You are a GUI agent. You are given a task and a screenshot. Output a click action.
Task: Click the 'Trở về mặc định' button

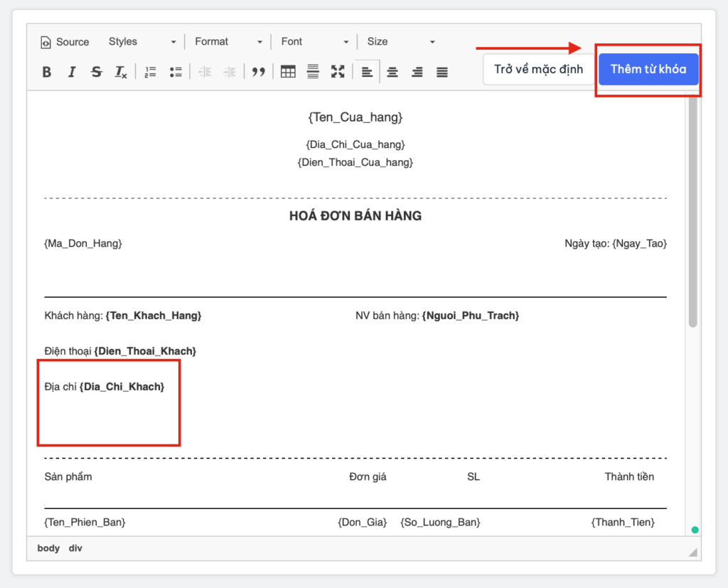[538, 70]
